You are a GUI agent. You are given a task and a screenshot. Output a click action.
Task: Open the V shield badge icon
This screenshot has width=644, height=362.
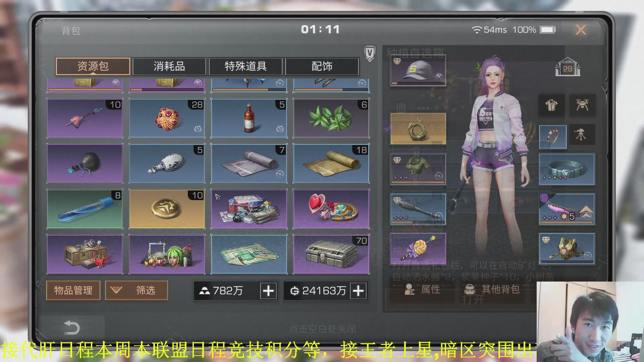[370, 54]
